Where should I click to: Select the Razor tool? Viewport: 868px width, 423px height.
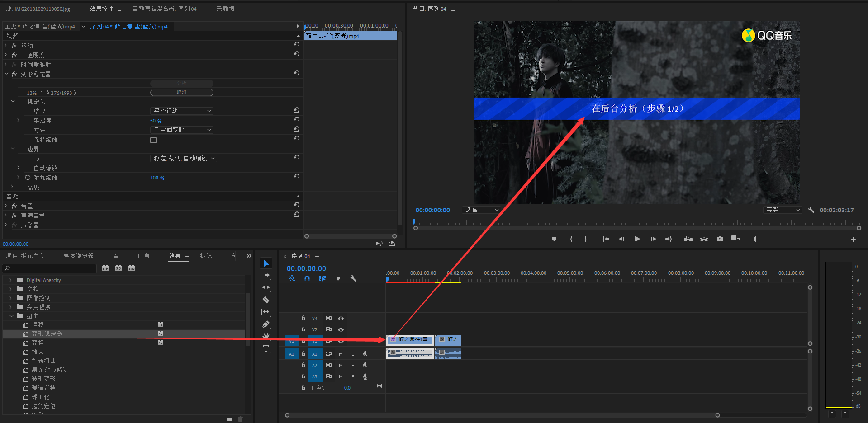[266, 300]
